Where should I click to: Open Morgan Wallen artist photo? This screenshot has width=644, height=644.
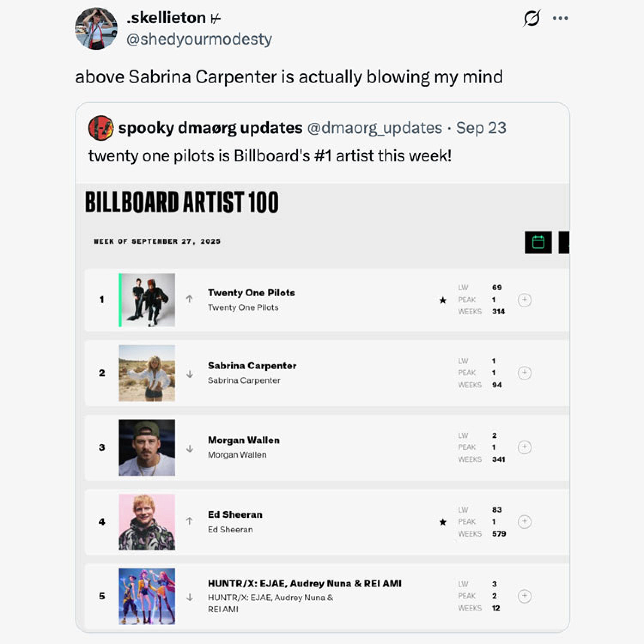(x=147, y=447)
